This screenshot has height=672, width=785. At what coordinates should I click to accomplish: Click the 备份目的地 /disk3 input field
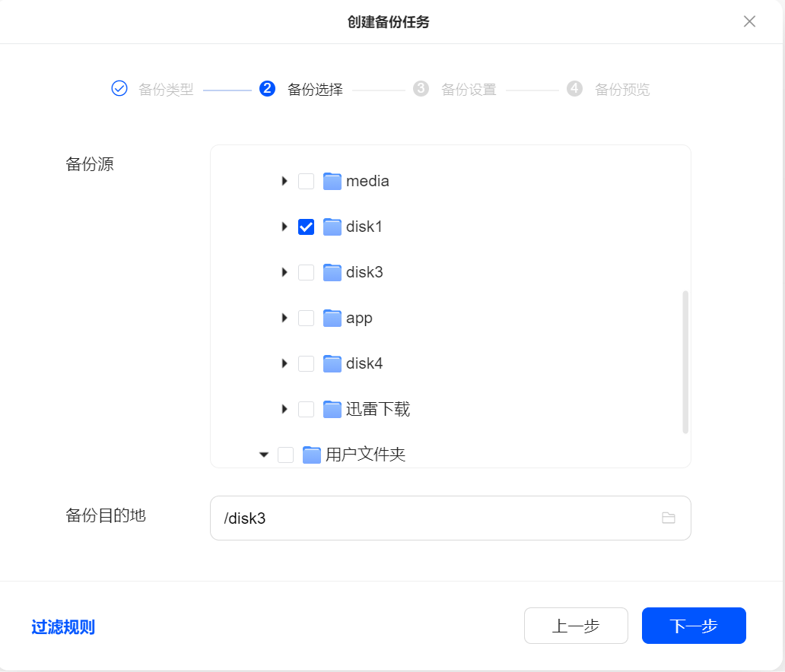(450, 518)
